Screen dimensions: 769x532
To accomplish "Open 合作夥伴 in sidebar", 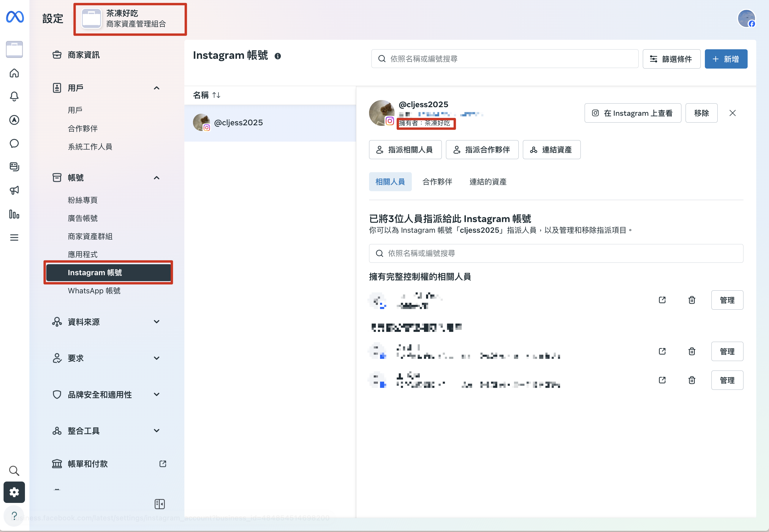I will coord(83,128).
